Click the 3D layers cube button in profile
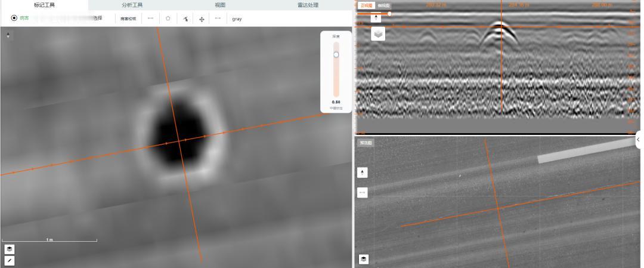 click(x=378, y=33)
